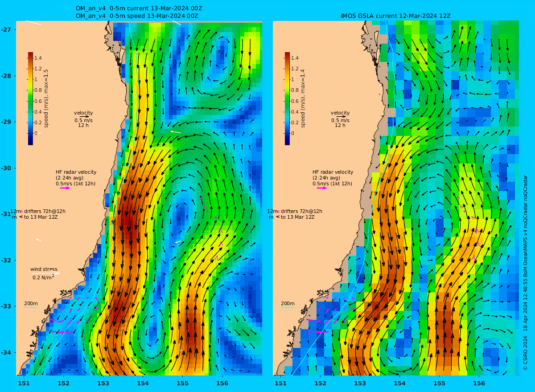Click the 'to 13 Mar 12Z' label in the right panel
This screenshot has width=535, height=392.
tap(298, 217)
